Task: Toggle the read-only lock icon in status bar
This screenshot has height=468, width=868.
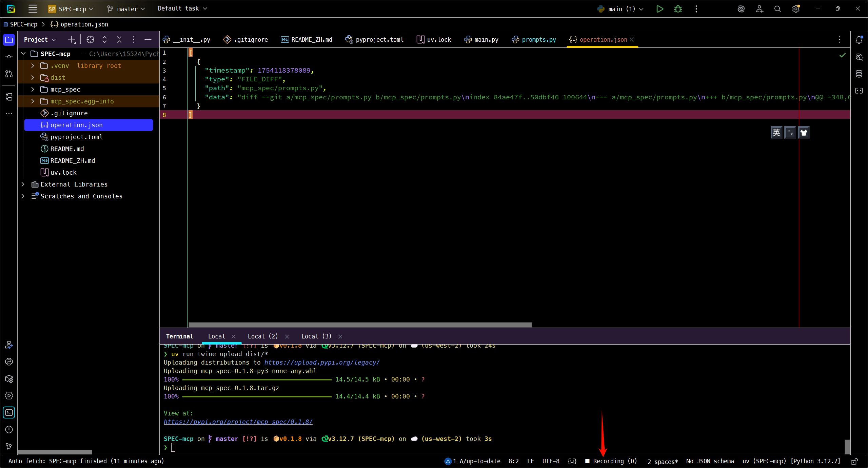Action: coord(854,461)
